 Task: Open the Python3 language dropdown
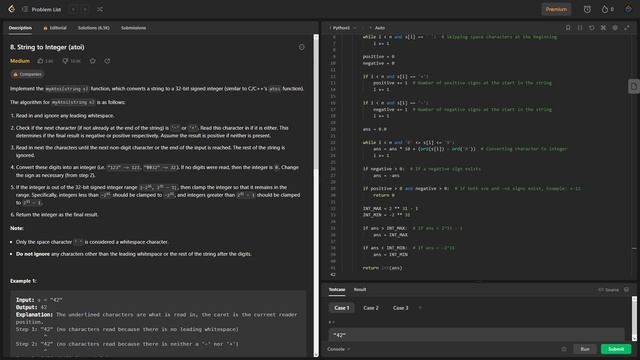343,28
